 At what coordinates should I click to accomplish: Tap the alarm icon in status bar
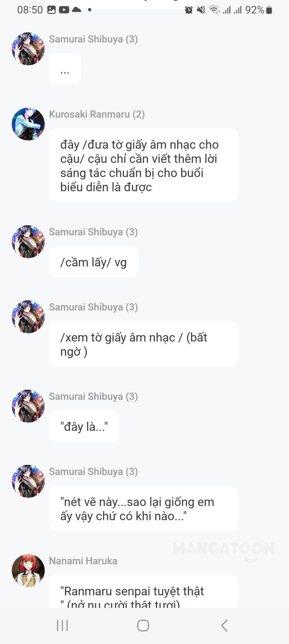(189, 10)
